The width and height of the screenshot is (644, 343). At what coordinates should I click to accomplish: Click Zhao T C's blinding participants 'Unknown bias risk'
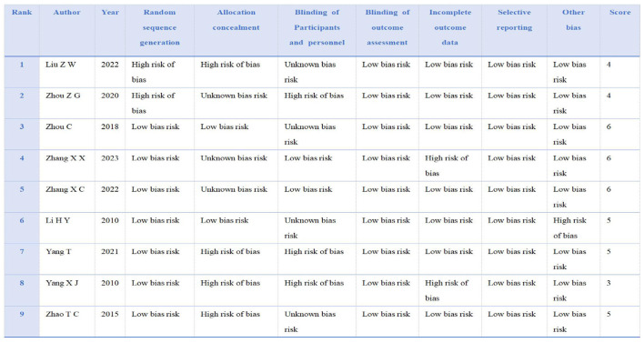coord(309,322)
